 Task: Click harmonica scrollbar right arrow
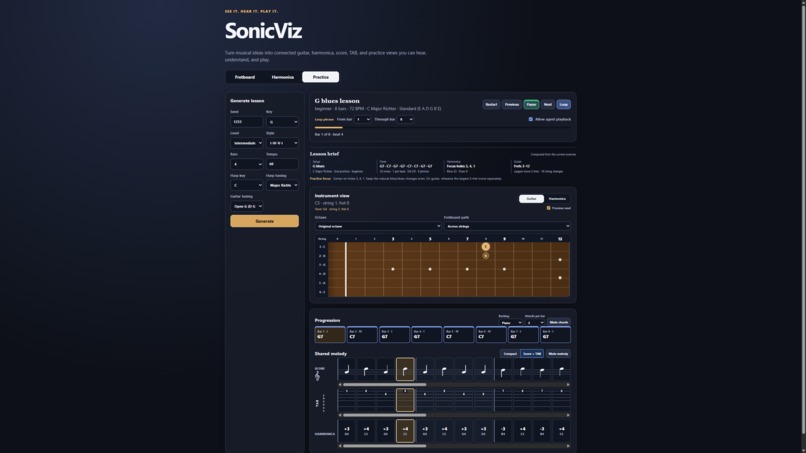pos(568,446)
